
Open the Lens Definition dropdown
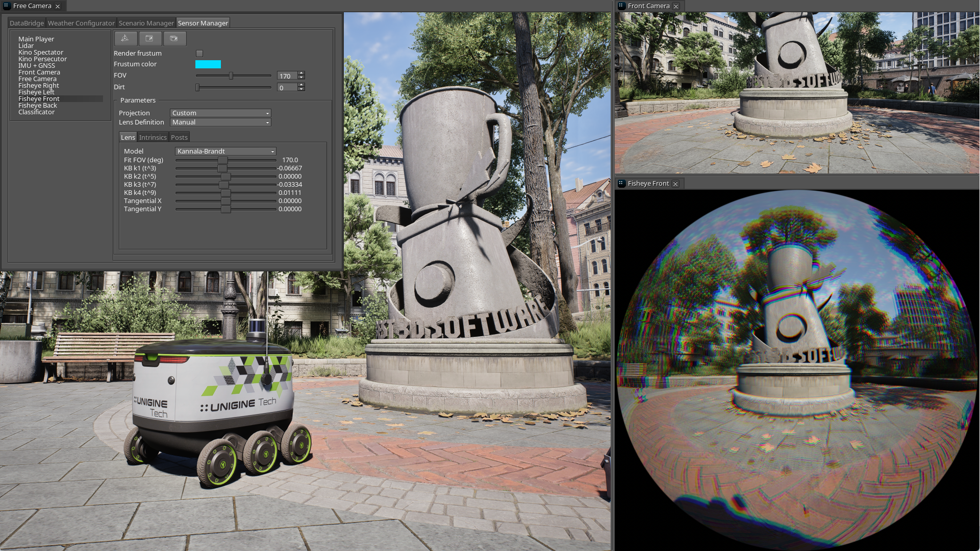point(220,122)
